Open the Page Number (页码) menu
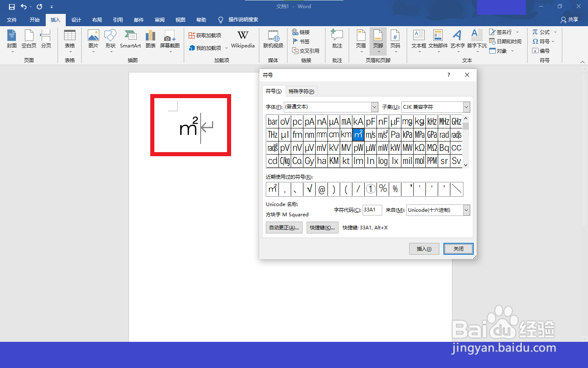The height and width of the screenshot is (368, 588). [395, 41]
